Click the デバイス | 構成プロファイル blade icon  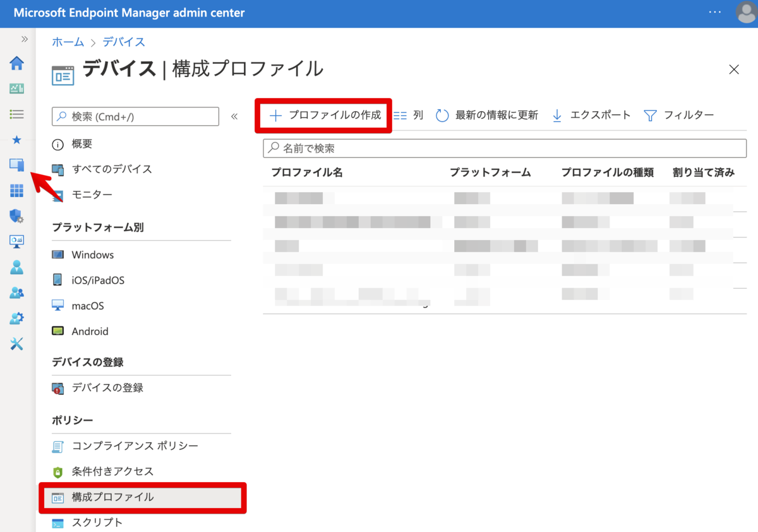(x=63, y=75)
